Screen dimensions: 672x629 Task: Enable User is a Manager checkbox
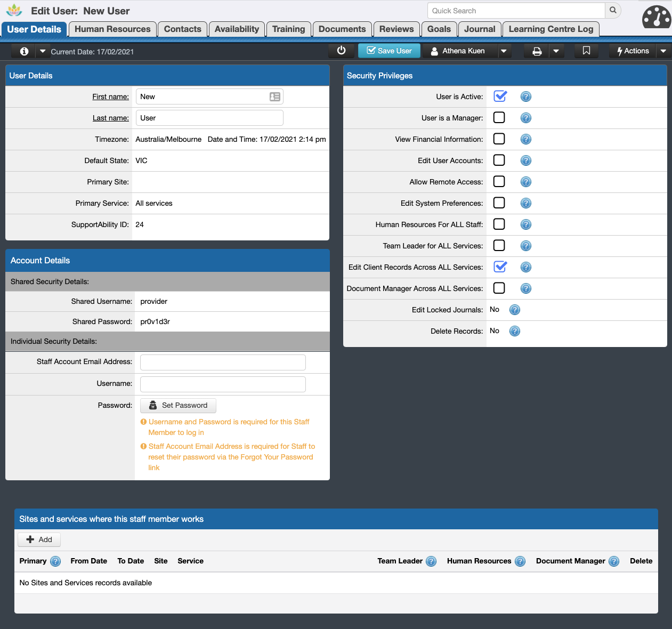tap(499, 117)
